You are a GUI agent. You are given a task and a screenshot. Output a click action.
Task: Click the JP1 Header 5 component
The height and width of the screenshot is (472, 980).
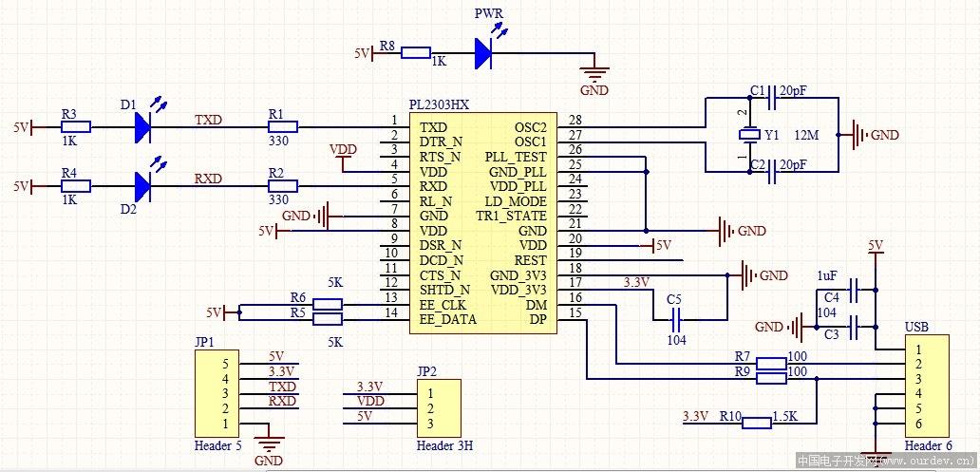(217, 394)
